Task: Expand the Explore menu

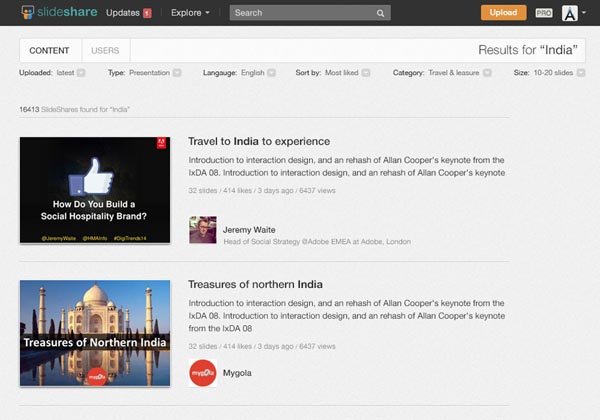Action: point(190,13)
